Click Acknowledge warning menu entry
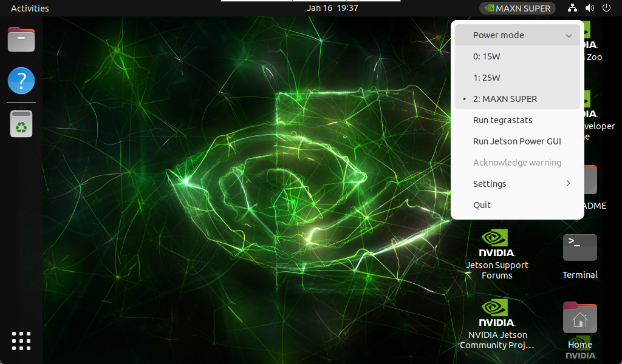622x364 pixels. point(518,163)
